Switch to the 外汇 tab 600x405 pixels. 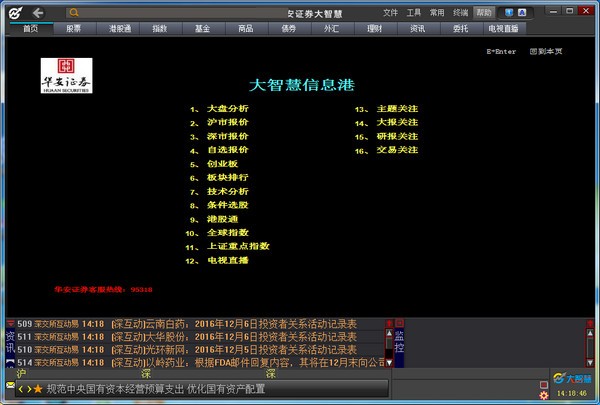(332, 29)
